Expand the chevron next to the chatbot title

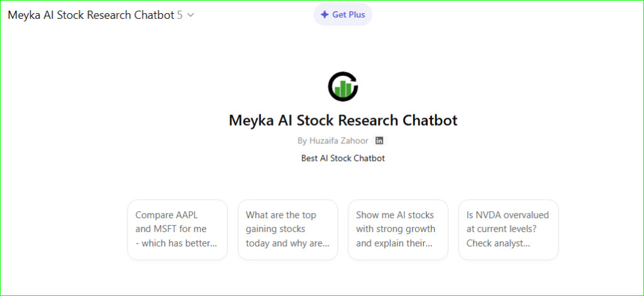[x=191, y=15]
